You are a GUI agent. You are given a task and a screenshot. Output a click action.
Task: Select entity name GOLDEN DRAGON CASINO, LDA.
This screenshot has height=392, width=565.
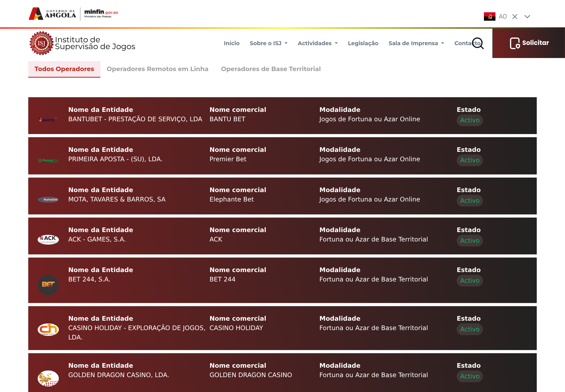point(118,375)
